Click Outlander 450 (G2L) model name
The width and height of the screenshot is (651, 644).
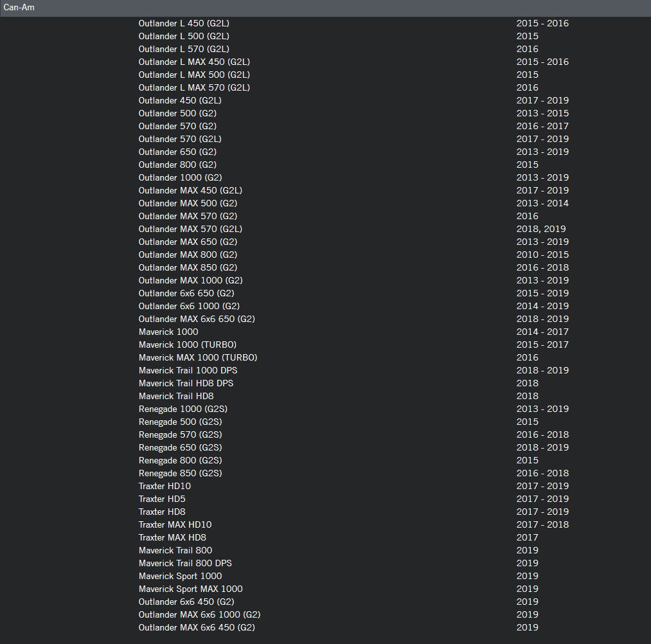click(x=180, y=100)
